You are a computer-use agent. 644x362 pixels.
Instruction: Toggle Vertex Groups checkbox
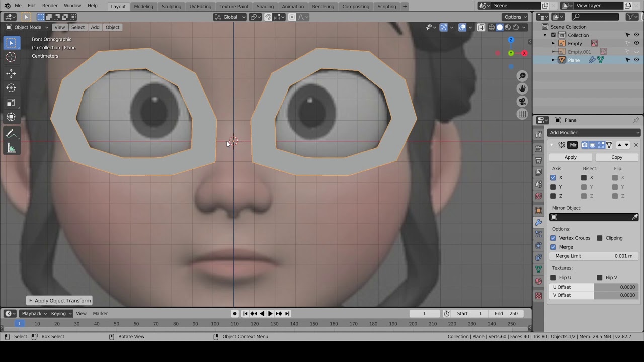(x=553, y=238)
